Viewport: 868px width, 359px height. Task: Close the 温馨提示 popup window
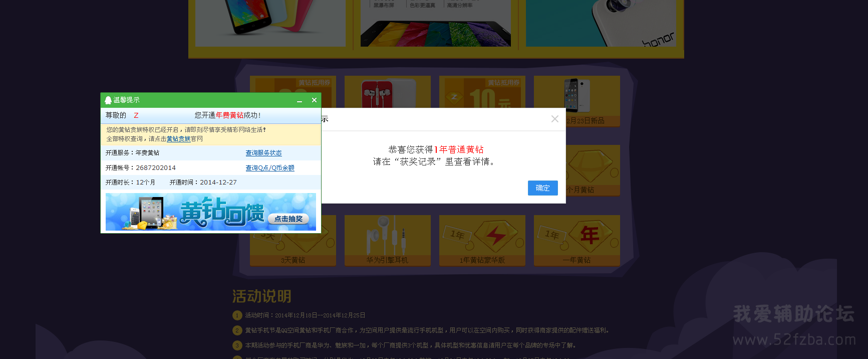314,100
